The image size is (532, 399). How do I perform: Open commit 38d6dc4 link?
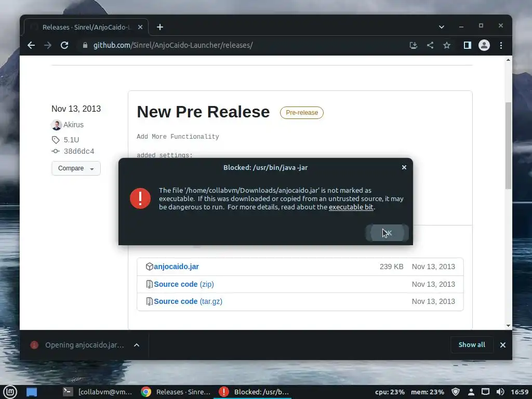click(x=79, y=151)
